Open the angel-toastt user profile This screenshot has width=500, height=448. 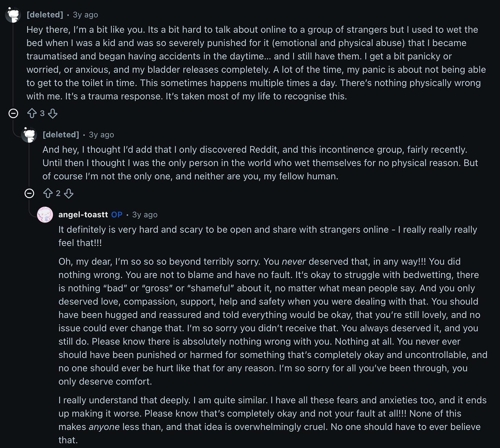[x=83, y=215]
